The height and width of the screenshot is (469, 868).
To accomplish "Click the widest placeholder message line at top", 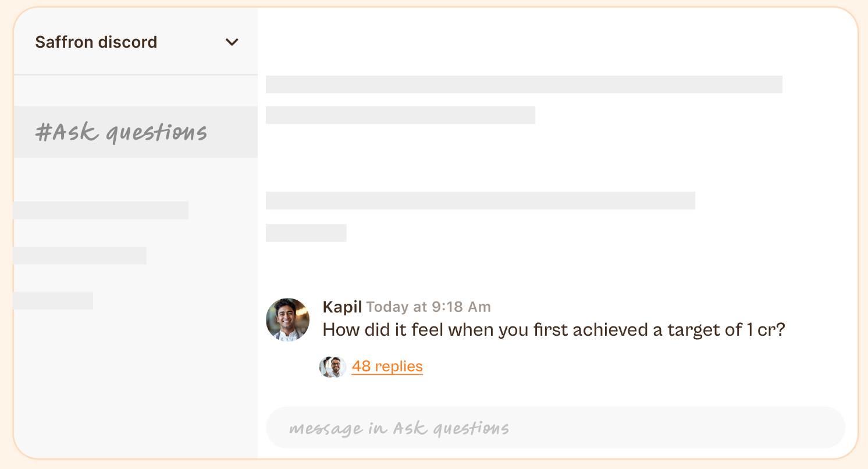I will (524, 84).
